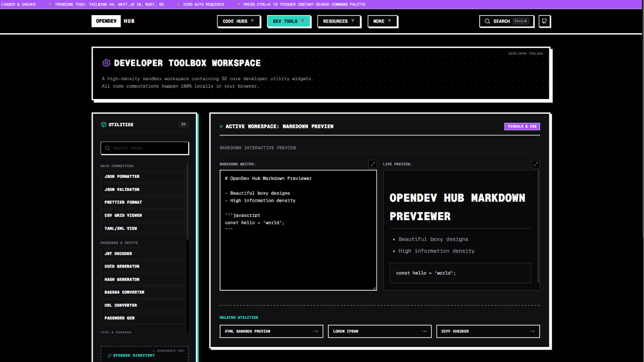
Task: Select the Base64 Converter tool
Action: pyautogui.click(x=143, y=292)
